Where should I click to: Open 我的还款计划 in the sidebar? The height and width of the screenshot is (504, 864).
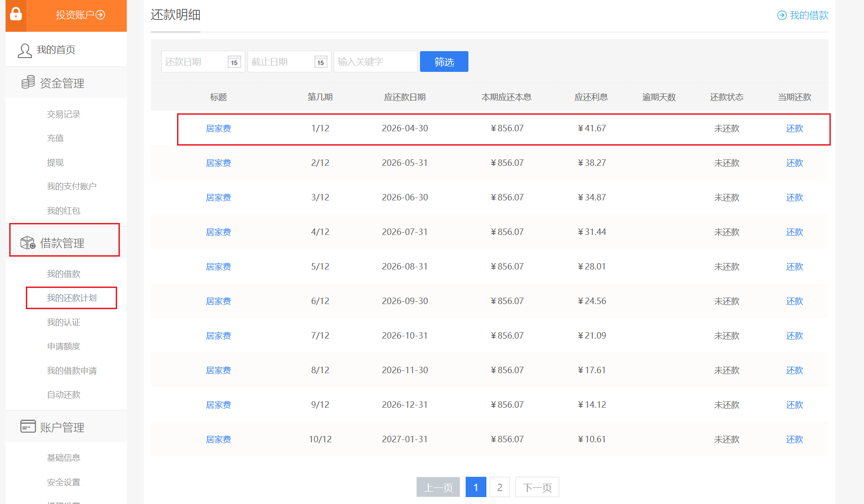click(x=72, y=298)
